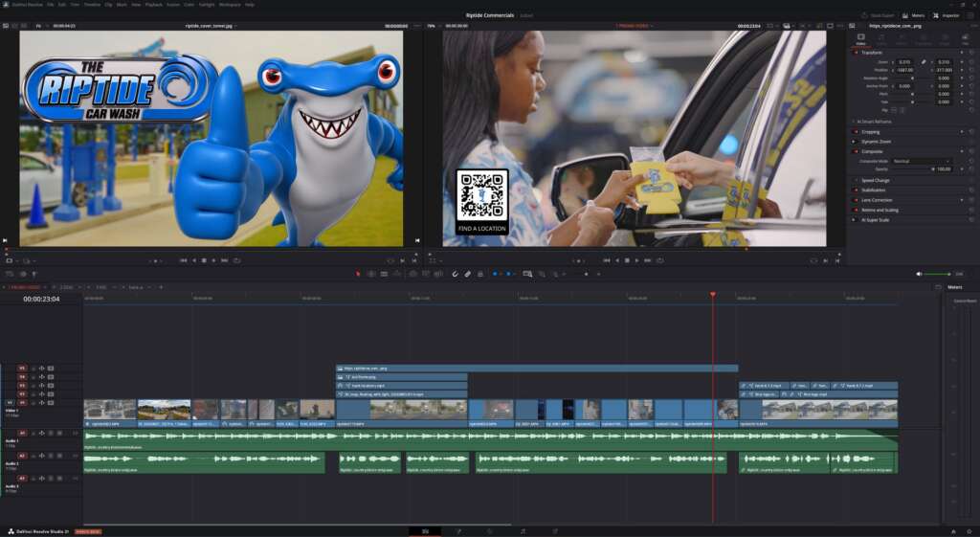Toggle the Composite section enable dot
980x537 pixels.
click(x=856, y=151)
